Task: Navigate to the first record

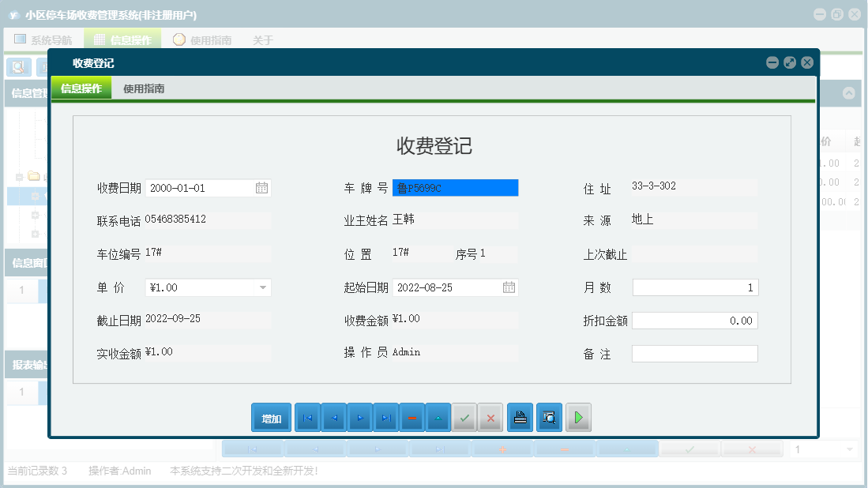Action: click(x=307, y=418)
